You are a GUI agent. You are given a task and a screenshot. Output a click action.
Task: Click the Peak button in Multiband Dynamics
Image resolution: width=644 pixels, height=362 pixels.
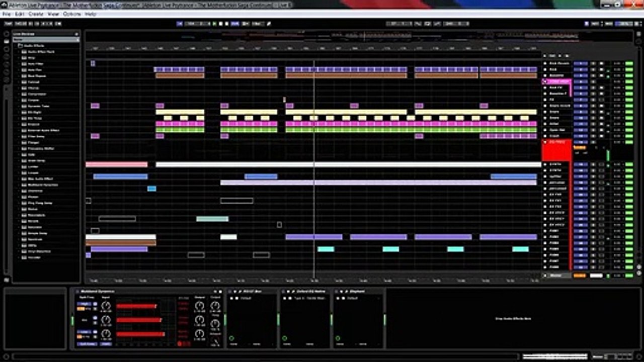click(x=106, y=344)
